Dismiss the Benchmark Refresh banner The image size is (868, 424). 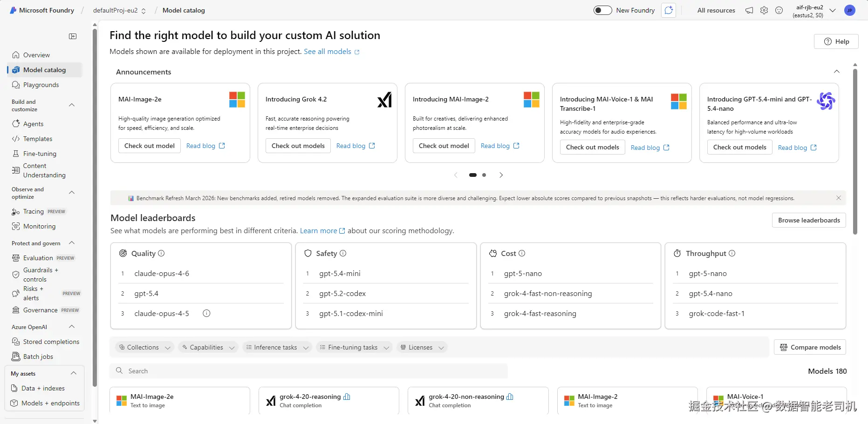839,198
